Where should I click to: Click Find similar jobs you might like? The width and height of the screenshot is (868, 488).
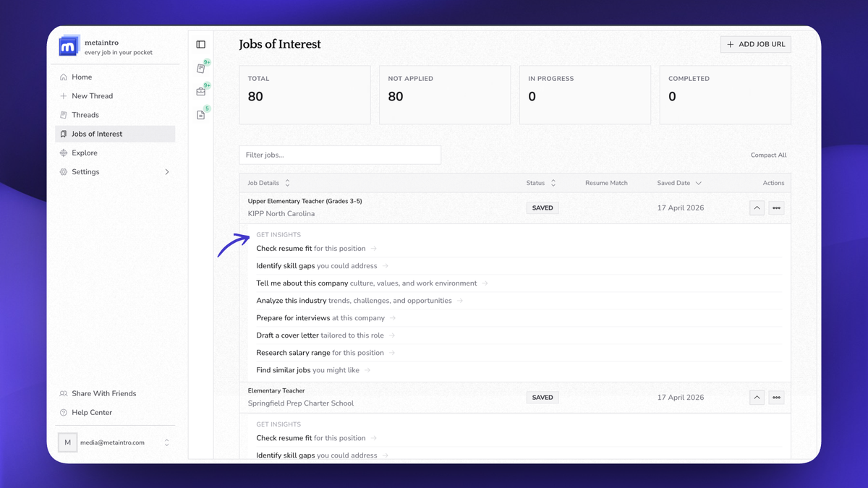pos(313,370)
